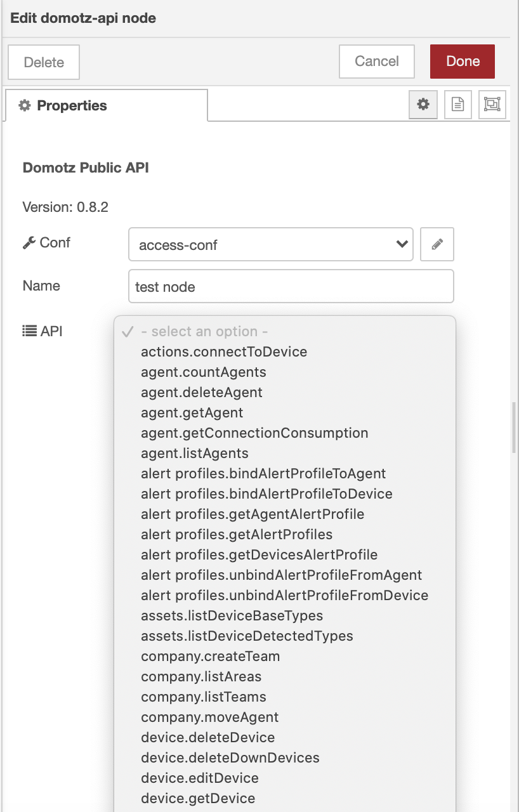Delete the domotz-api node
The height and width of the screenshot is (812, 519).
pyautogui.click(x=43, y=61)
